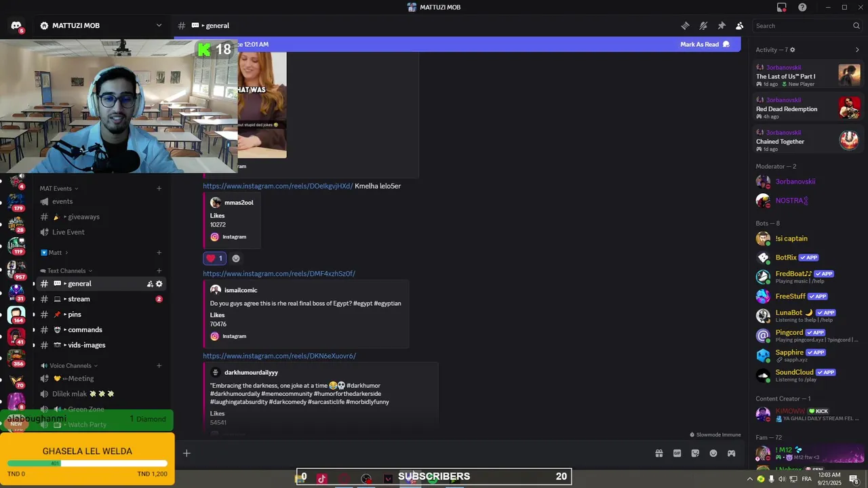Screen dimensions: 868x488
Task: Open sticker picker in message bar
Action: coord(695,453)
